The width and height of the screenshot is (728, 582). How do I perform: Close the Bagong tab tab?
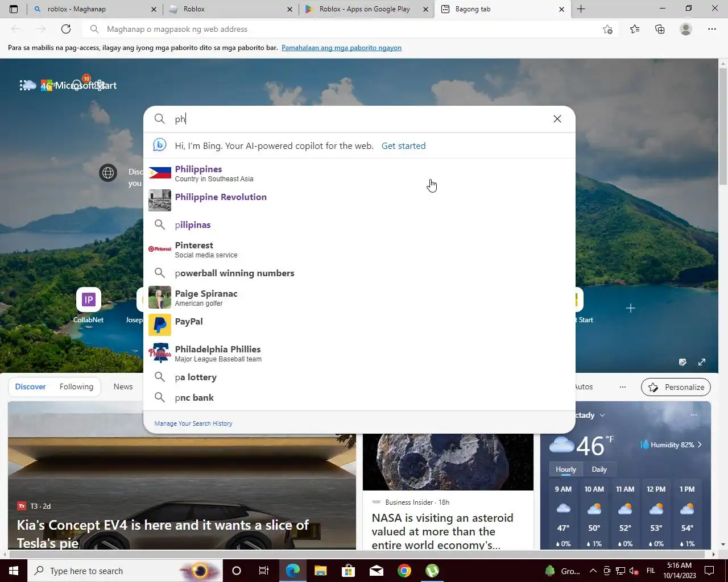point(561,9)
